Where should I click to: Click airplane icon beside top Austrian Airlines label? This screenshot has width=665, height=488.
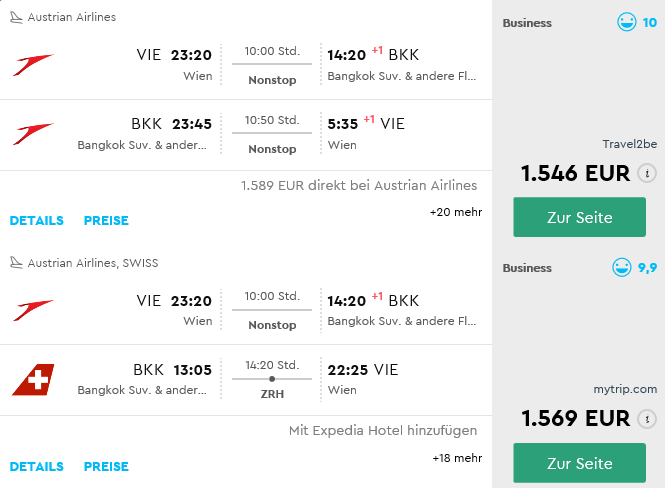16,17
